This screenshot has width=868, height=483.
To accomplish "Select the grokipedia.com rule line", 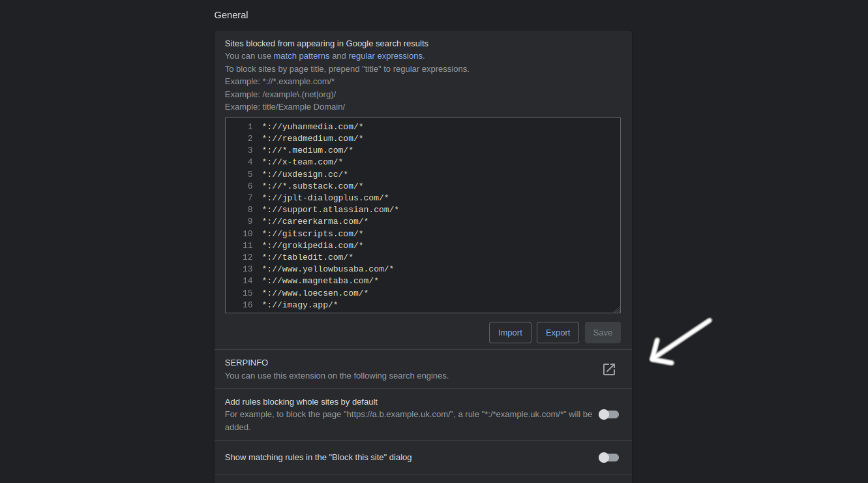I will [312, 245].
